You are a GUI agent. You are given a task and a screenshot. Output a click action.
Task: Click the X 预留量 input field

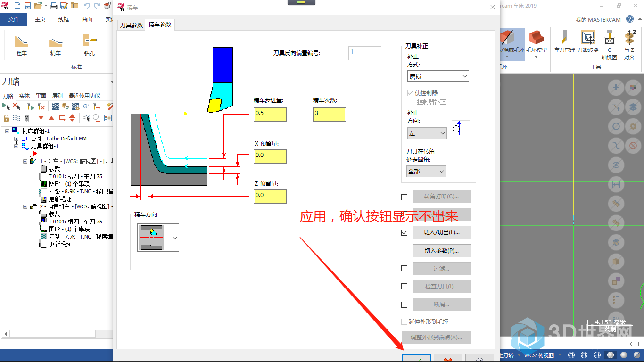click(x=270, y=156)
